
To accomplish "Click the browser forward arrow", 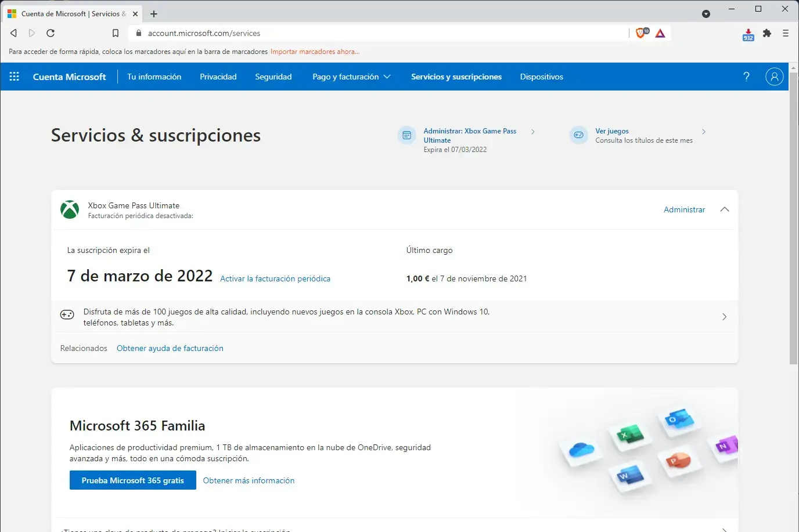I will click(x=32, y=33).
